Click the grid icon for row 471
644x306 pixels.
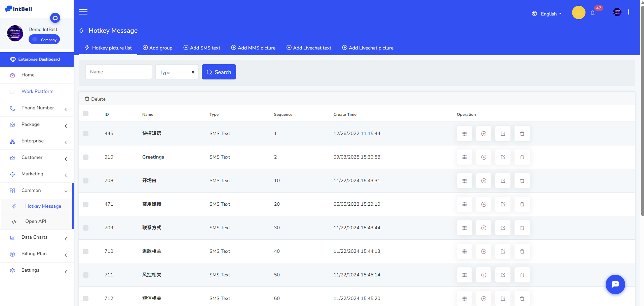pyautogui.click(x=464, y=204)
